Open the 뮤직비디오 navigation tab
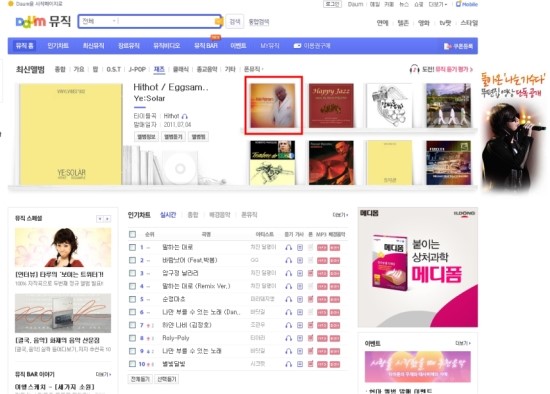Image resolution: width=550 pixels, height=394 pixels. [167, 46]
